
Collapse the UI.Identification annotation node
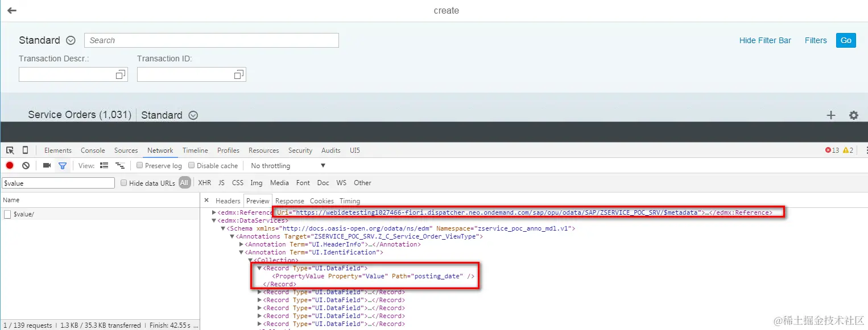pyautogui.click(x=241, y=252)
